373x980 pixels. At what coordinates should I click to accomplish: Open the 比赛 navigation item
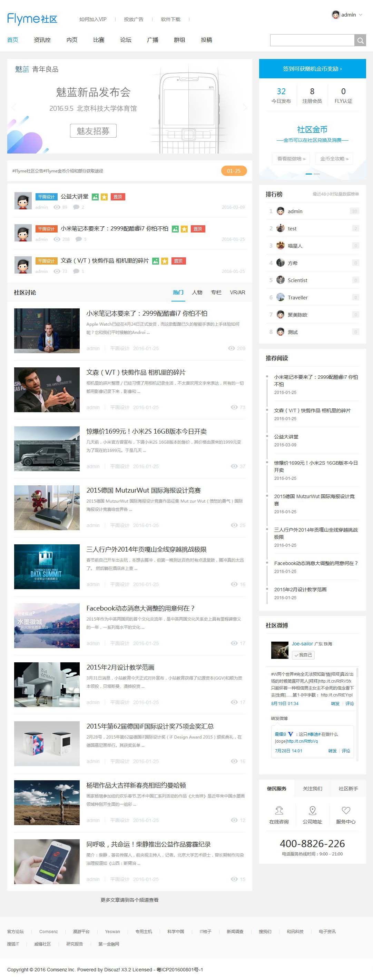(99, 40)
